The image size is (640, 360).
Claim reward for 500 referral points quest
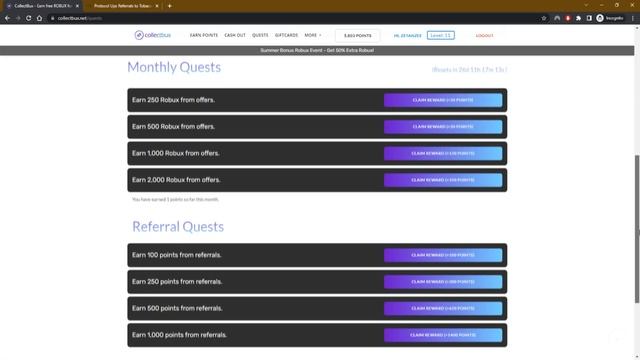(443, 308)
